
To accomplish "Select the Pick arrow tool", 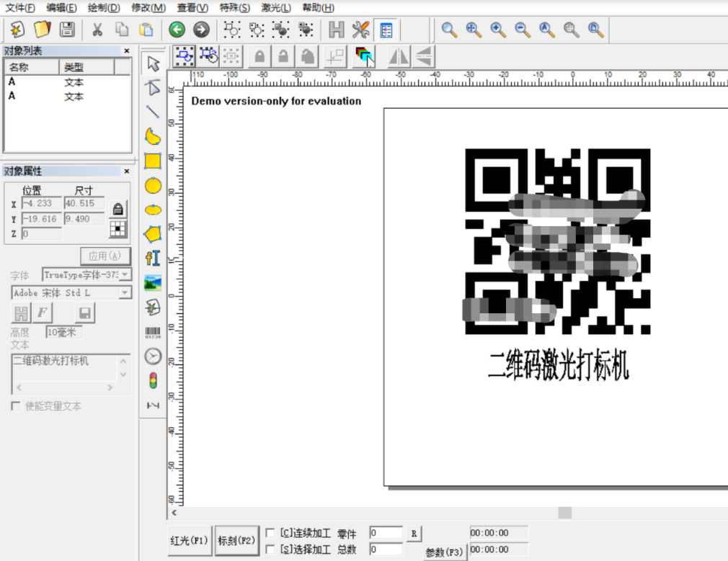I will [154, 63].
